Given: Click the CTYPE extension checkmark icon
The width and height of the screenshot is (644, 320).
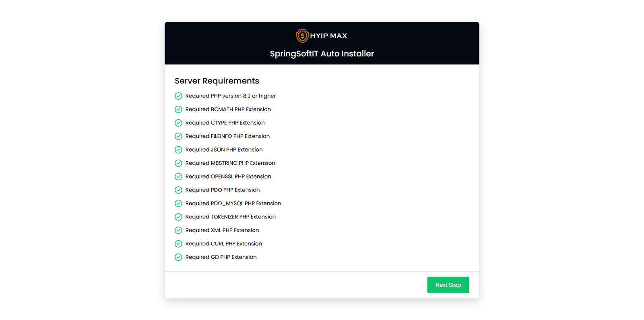Looking at the screenshot, I should coord(178,123).
